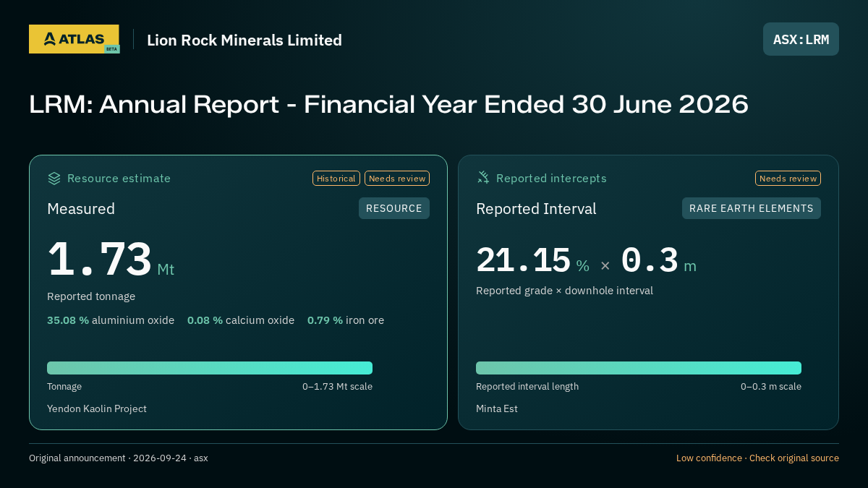This screenshot has width=868, height=488.
Task: Click Low confidence Check original source notice
Action: pyautogui.click(x=757, y=458)
